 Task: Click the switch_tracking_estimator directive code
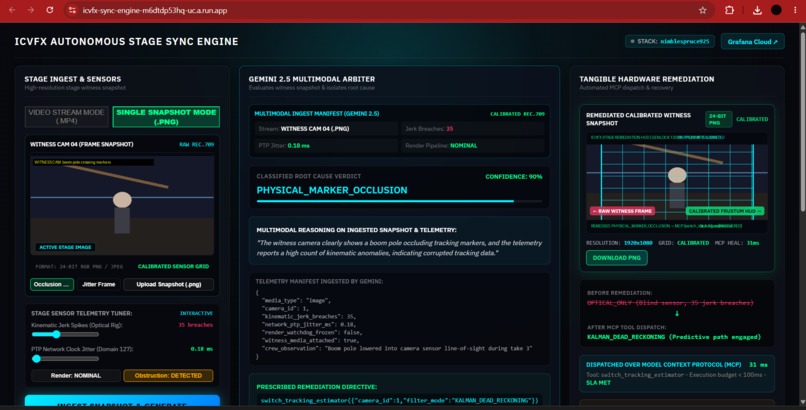pos(399,400)
